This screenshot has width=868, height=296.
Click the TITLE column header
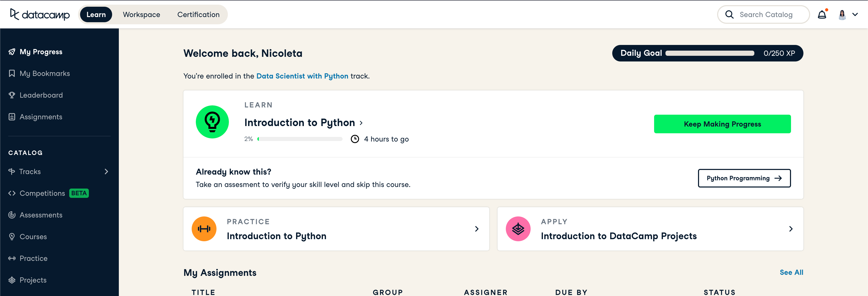point(204,292)
